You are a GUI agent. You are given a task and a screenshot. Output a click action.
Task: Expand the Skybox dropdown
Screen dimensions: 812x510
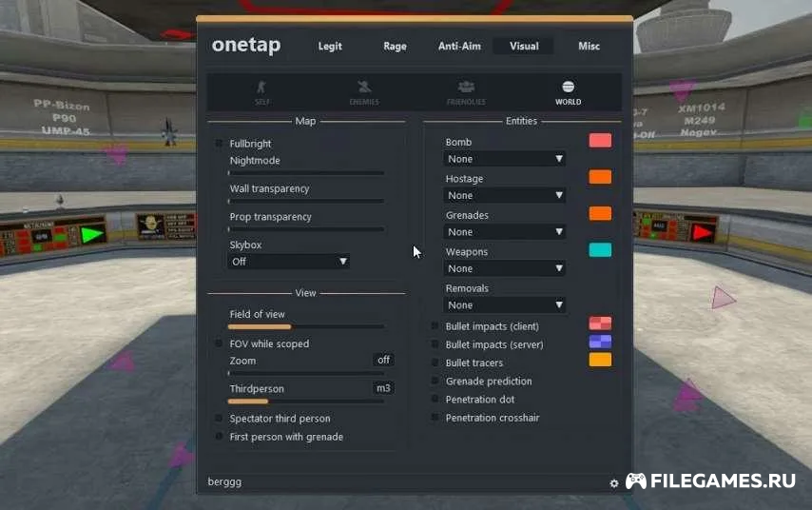tap(289, 261)
